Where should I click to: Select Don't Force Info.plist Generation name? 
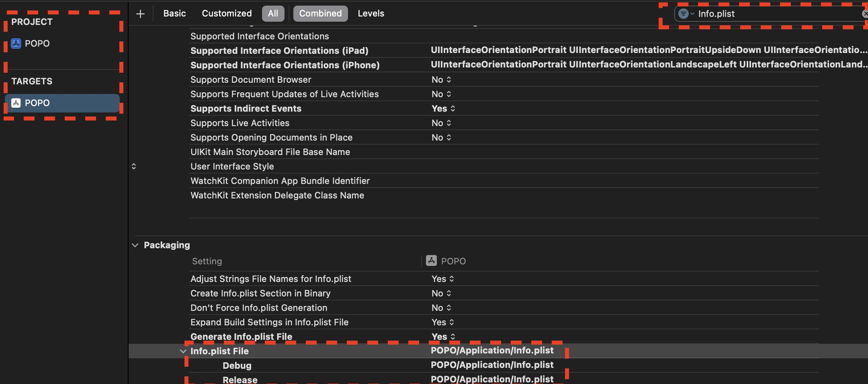(259, 308)
